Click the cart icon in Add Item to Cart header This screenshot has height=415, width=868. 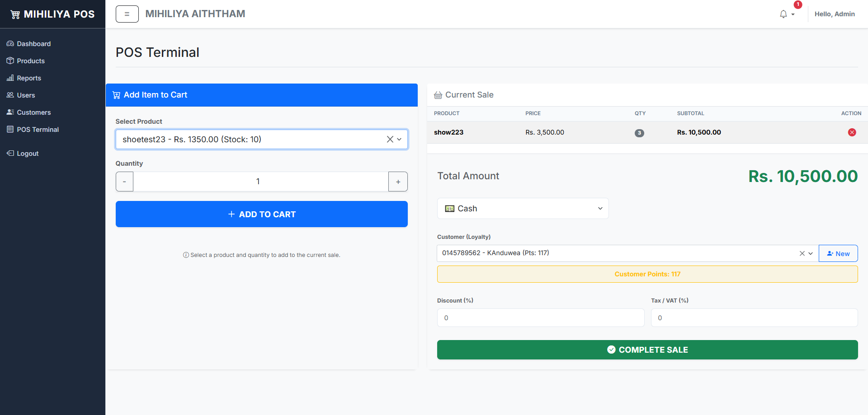116,95
